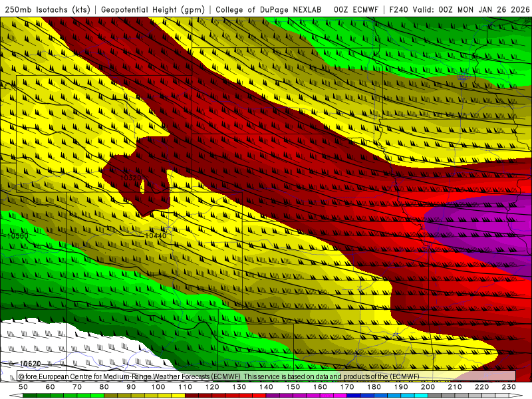Click the 10440 height contour label
The image size is (532, 399).
tap(156, 235)
